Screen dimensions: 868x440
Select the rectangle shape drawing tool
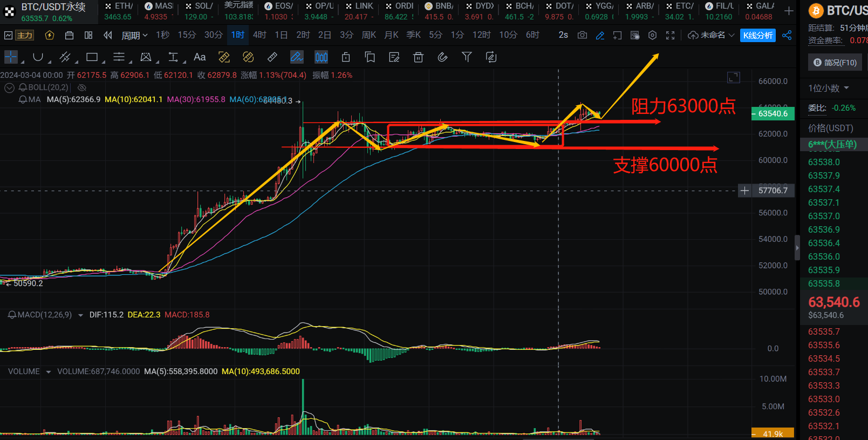click(x=92, y=57)
